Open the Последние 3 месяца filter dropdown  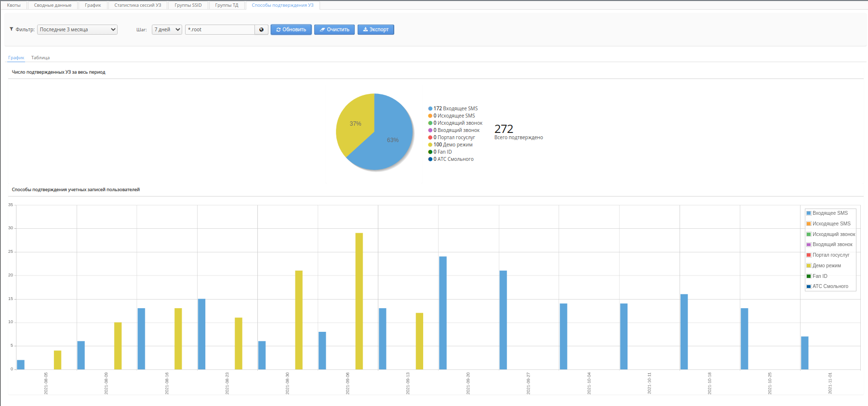(x=77, y=30)
